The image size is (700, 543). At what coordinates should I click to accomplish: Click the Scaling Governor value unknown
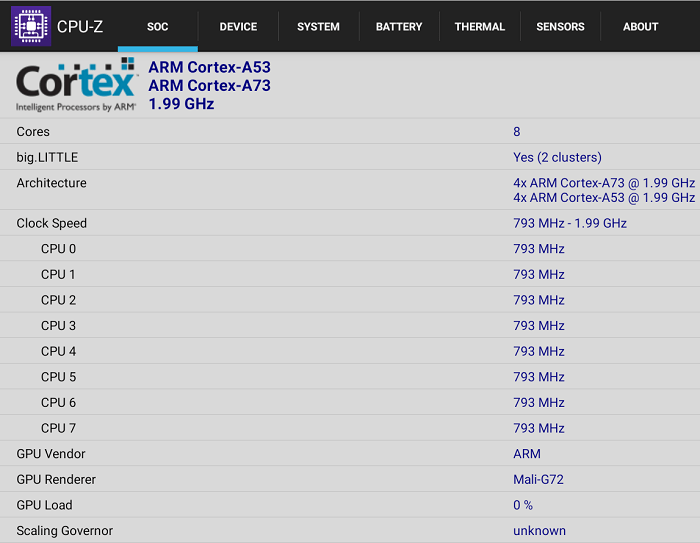click(539, 530)
